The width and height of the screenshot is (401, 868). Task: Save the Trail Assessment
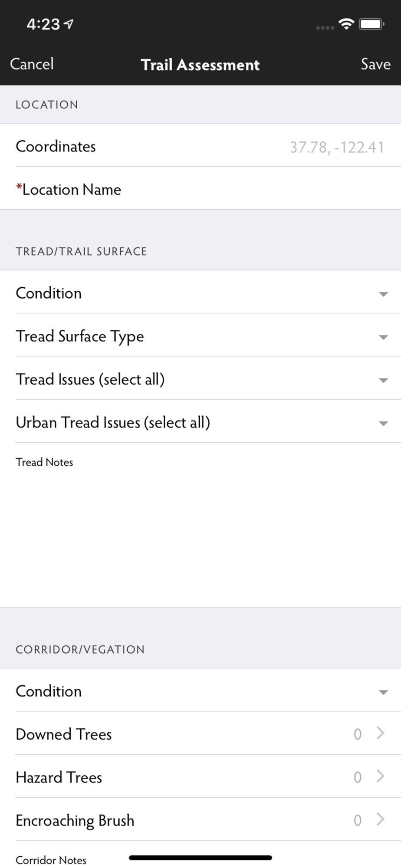[x=375, y=64]
